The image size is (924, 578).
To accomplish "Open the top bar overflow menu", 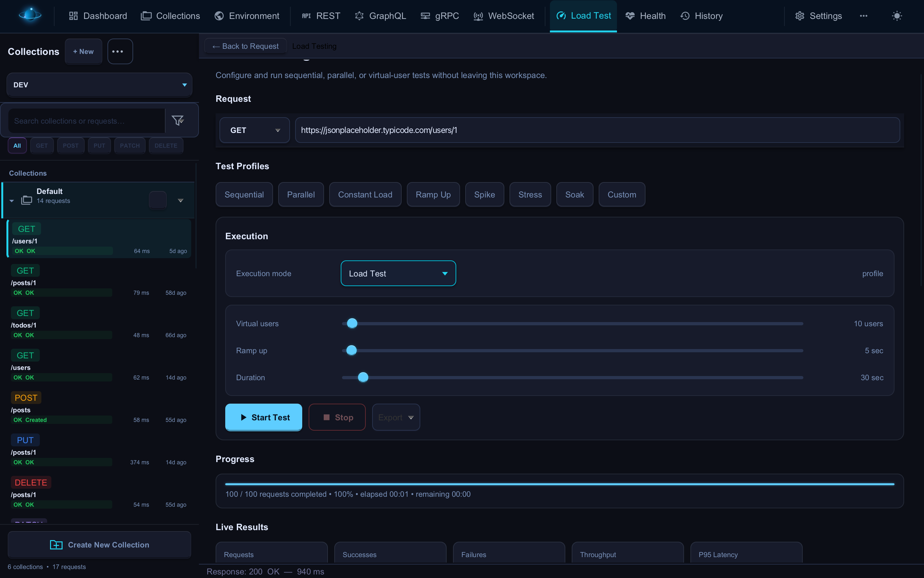I will (864, 16).
